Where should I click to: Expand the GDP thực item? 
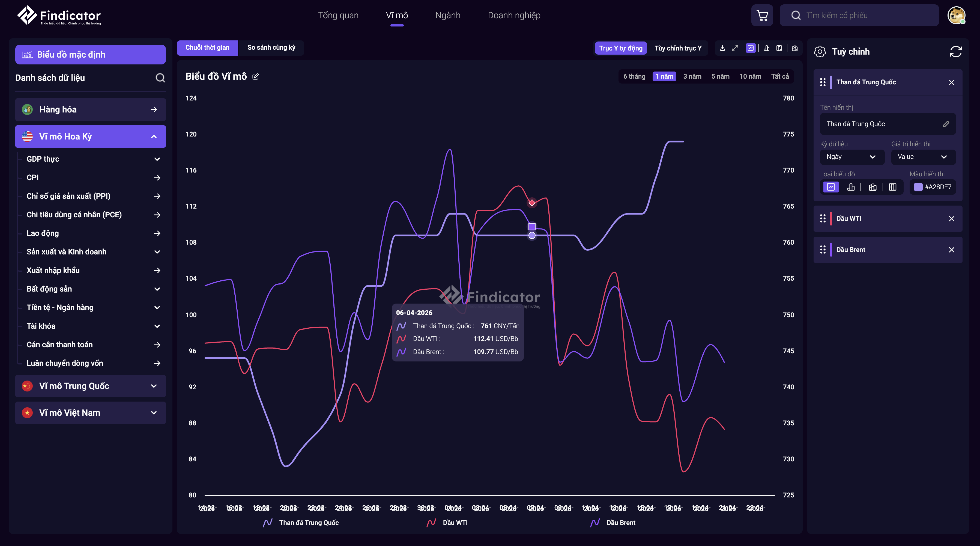tap(157, 159)
